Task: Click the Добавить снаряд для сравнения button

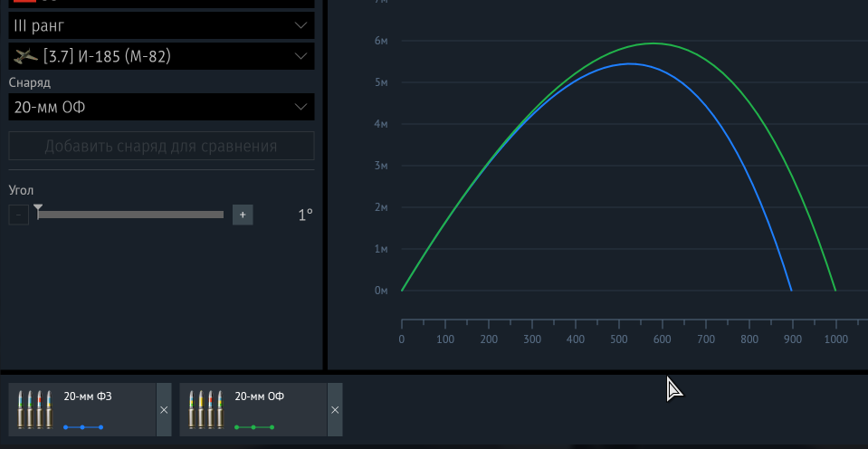Action: click(x=161, y=146)
